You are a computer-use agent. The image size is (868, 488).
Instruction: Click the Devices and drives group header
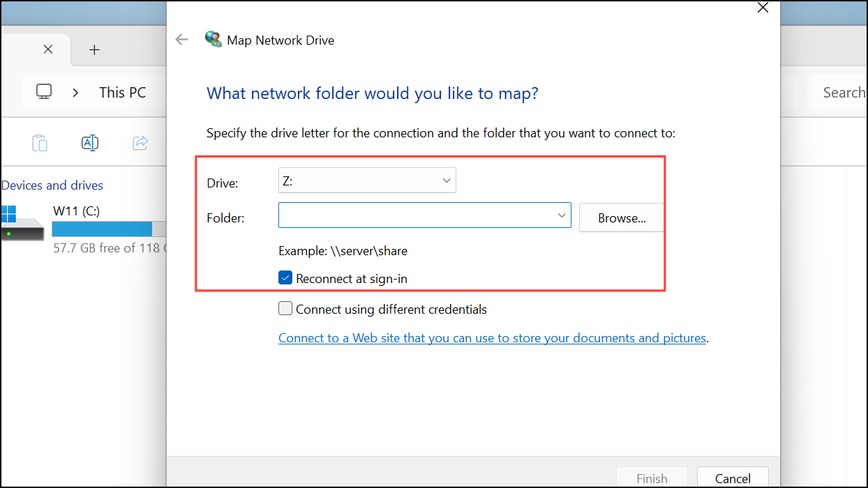52,185
